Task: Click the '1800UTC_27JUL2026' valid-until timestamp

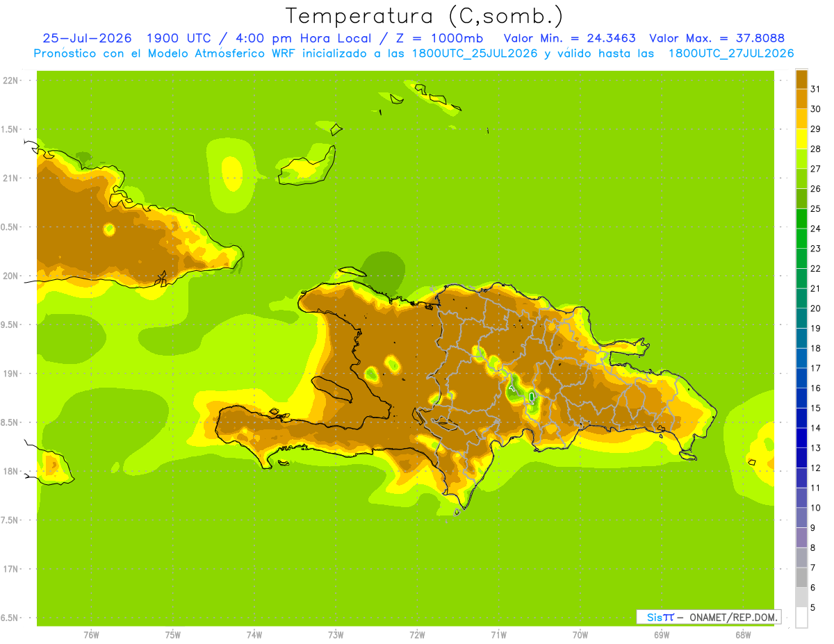Action: pos(731,53)
